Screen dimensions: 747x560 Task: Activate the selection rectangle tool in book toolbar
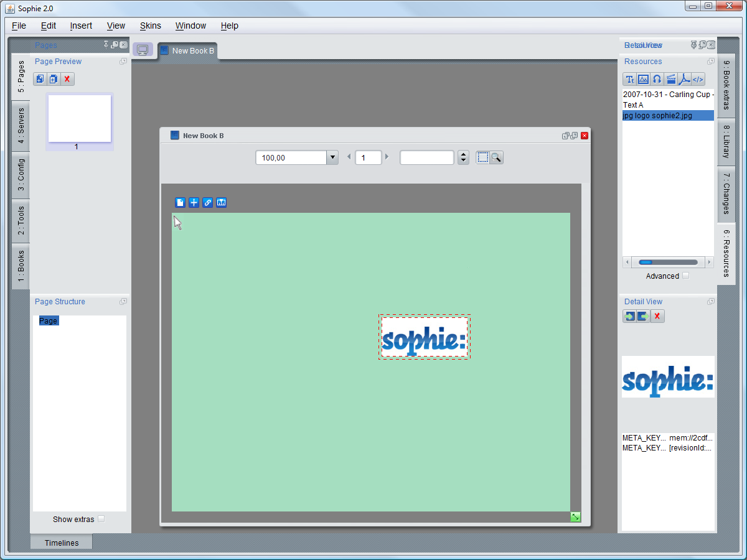tap(483, 157)
